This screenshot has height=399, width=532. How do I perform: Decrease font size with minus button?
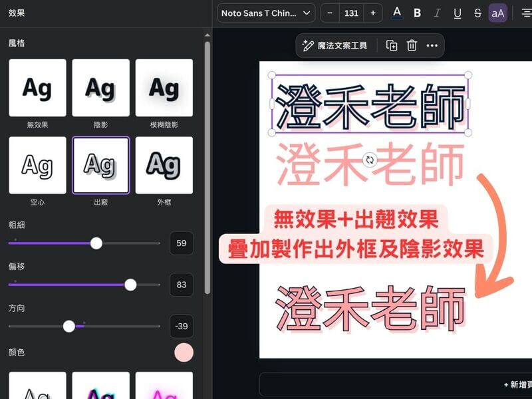(x=330, y=13)
